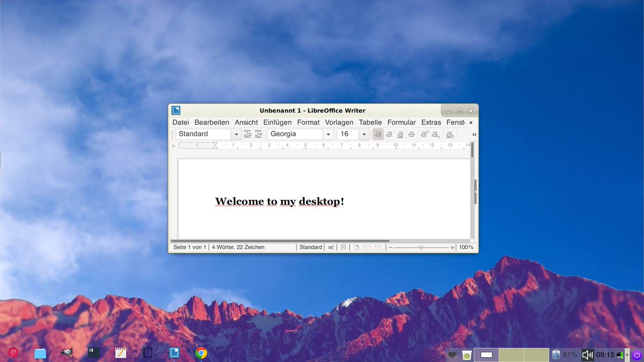
Task: Apply strikethrough formatting
Action: [x=411, y=134]
